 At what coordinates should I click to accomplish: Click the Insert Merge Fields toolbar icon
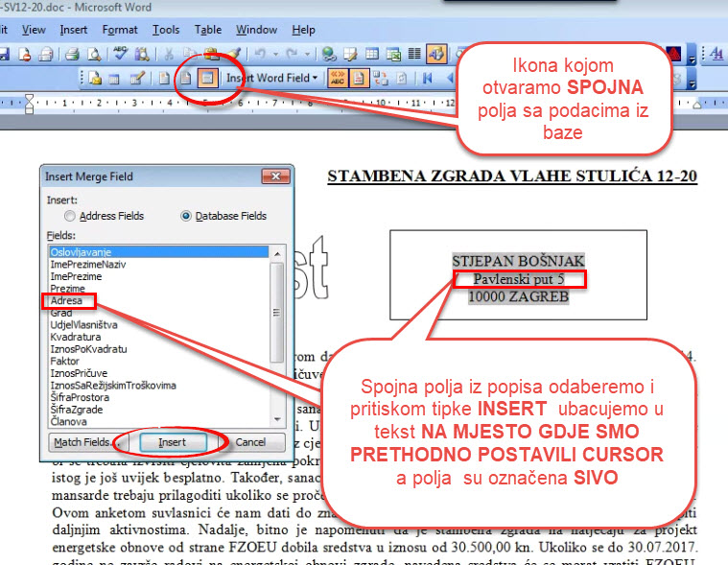tap(205, 78)
